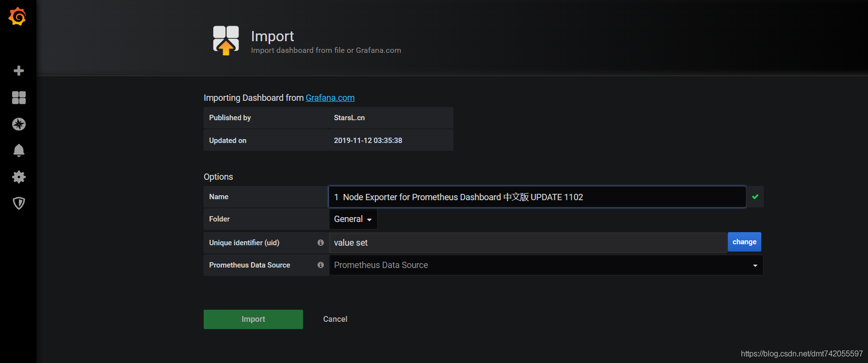
Task: Open the Grafana.com link
Action: click(330, 98)
